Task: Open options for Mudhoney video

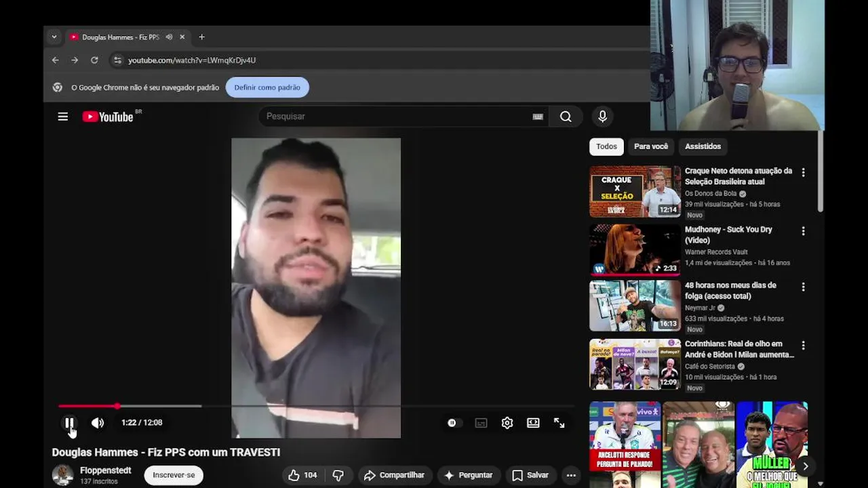Action: 803,231
